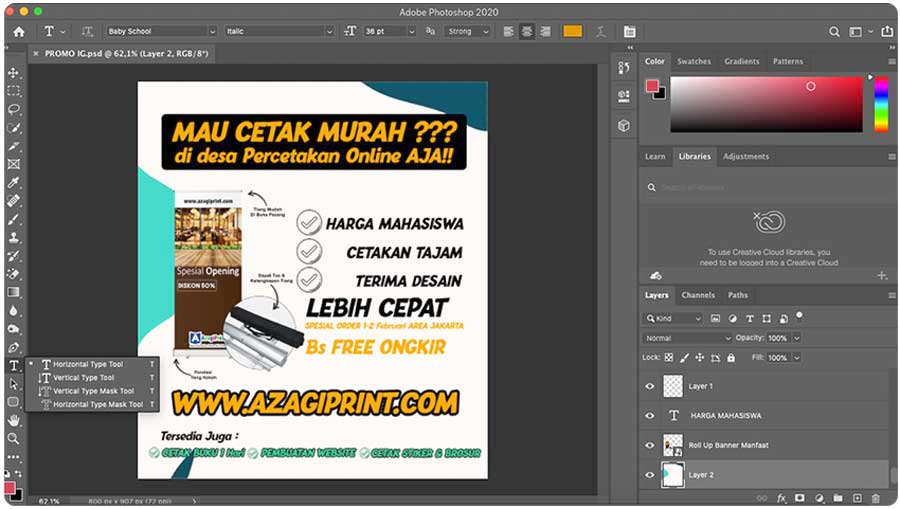Open the Type tool preset picker arrow

click(x=63, y=32)
